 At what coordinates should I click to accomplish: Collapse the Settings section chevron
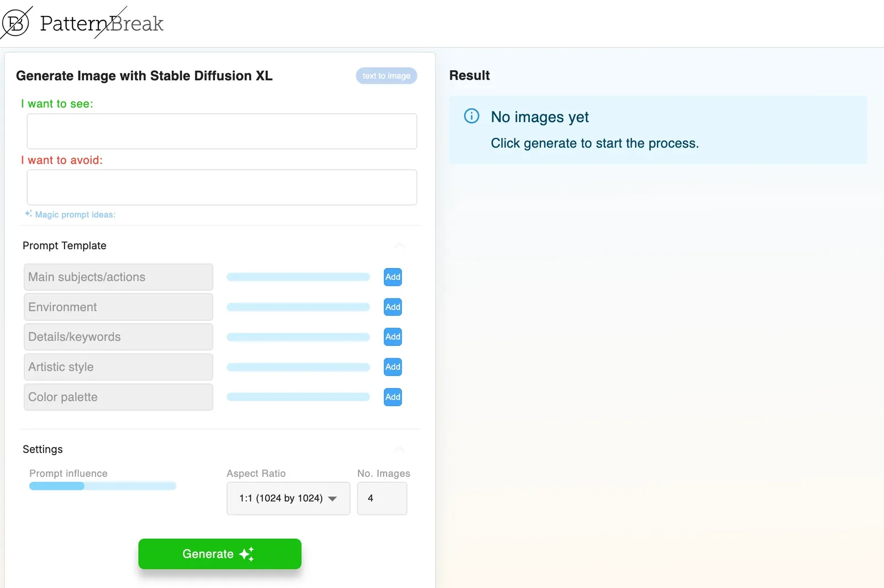pos(399,449)
